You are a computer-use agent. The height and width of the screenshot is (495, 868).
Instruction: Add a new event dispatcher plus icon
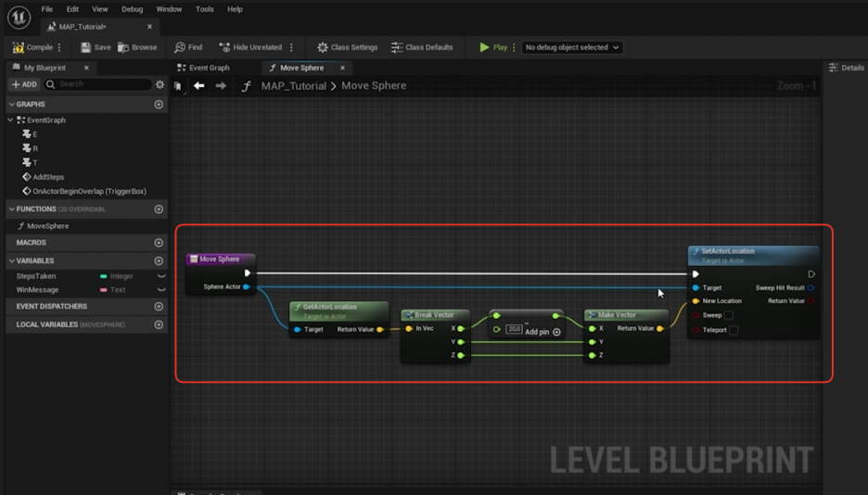tap(159, 307)
